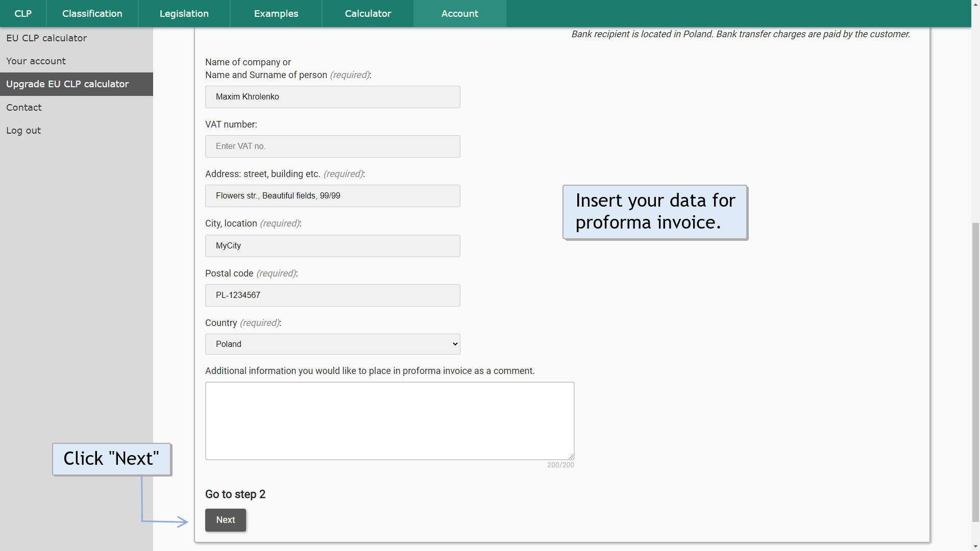980x551 pixels.
Task: Click the 'Postal code (required):' label
Action: 252,273
